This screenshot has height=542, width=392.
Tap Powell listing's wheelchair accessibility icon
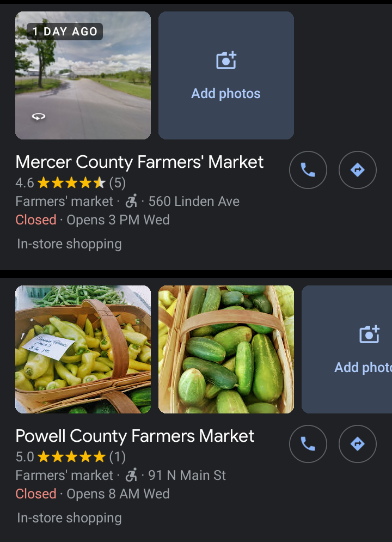tap(131, 476)
